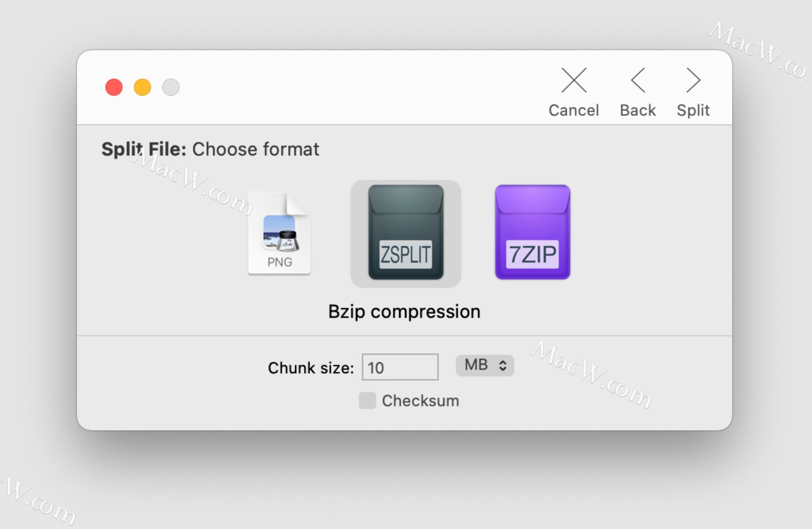The height and width of the screenshot is (529, 812).
Task: Click the Chunk size label
Action: click(310, 368)
